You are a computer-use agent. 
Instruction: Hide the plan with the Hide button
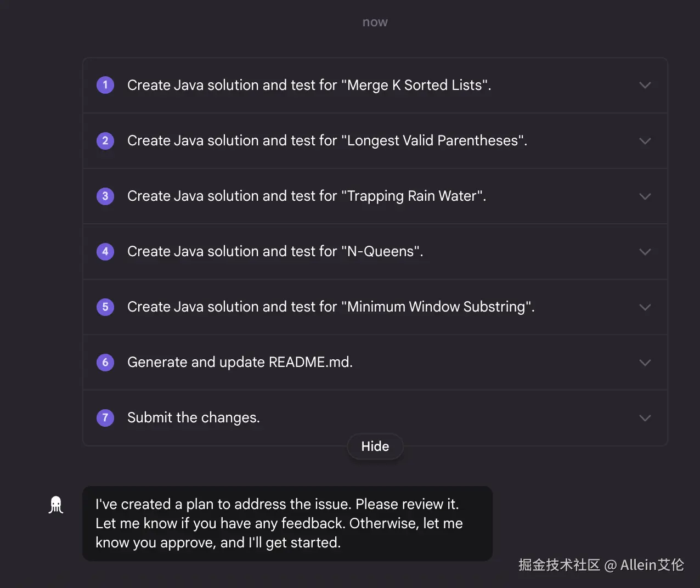(375, 446)
